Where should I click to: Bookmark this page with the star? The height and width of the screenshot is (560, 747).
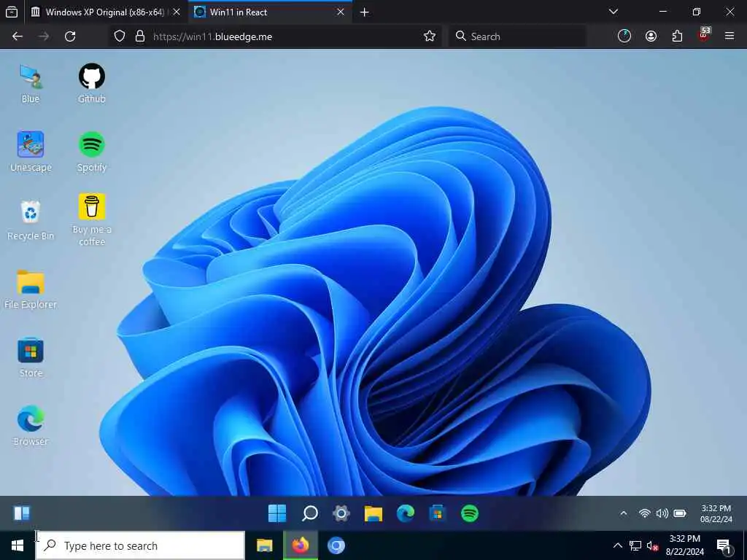(429, 36)
